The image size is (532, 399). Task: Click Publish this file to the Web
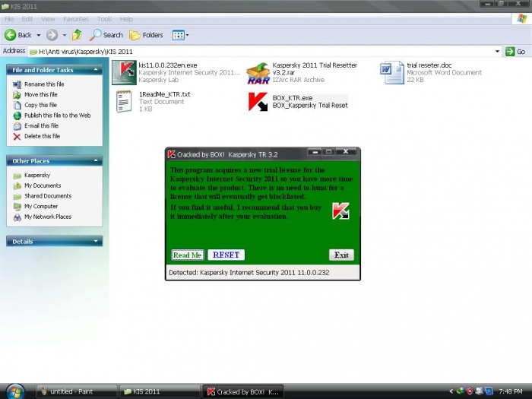pyautogui.click(x=57, y=116)
